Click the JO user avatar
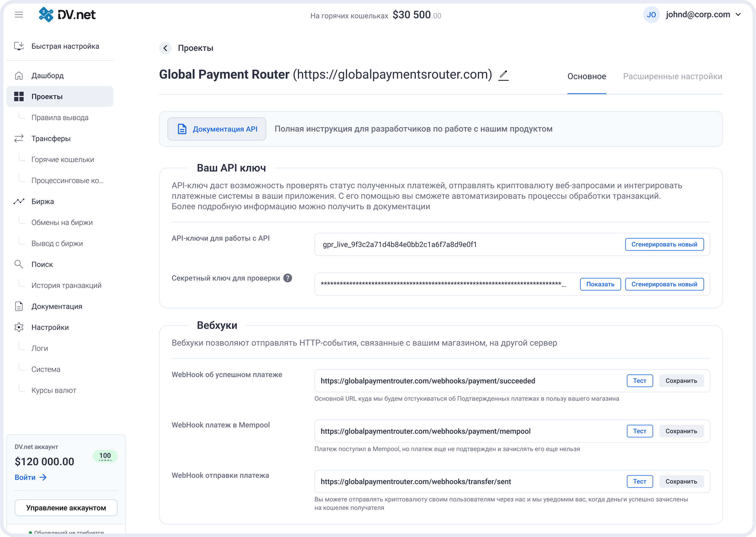756x537 pixels. [x=651, y=15]
